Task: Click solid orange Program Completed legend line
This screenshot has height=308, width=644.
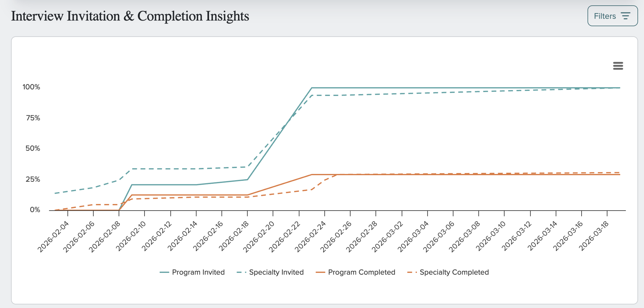Action: 320,272
